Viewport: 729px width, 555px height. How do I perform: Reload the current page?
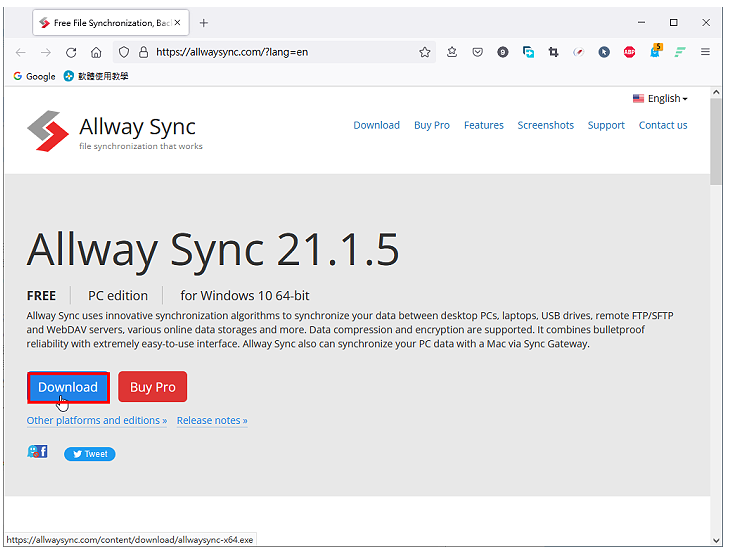(x=71, y=53)
